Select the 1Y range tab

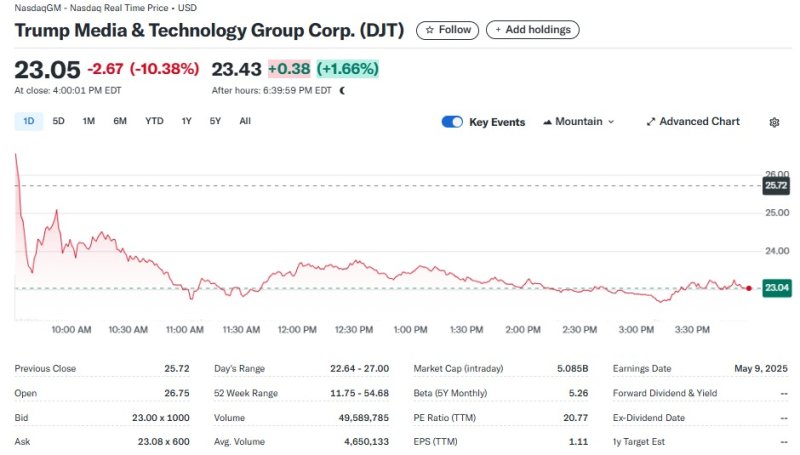click(186, 121)
